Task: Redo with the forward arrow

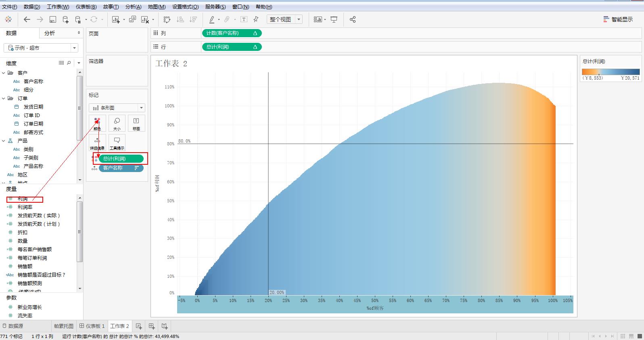Action: pos(40,19)
